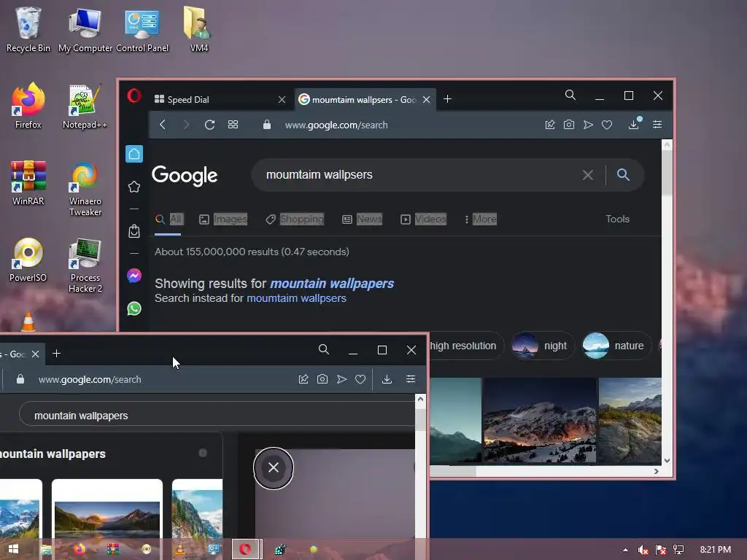This screenshot has width=747, height=560.
Task: Click the front window 'mountain wallpapers' search field
Action: 217,415
